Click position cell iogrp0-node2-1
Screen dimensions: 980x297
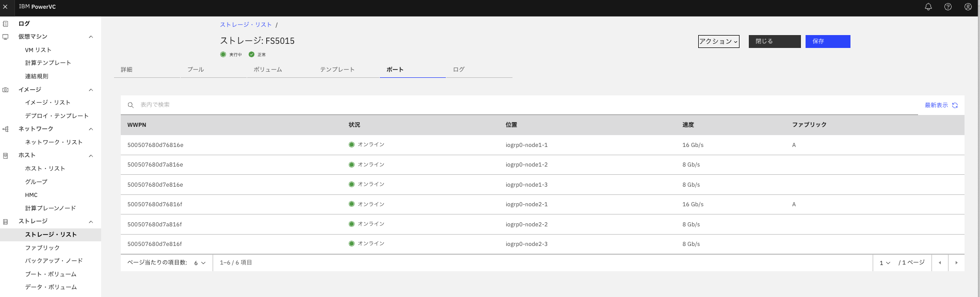pyautogui.click(x=526, y=205)
